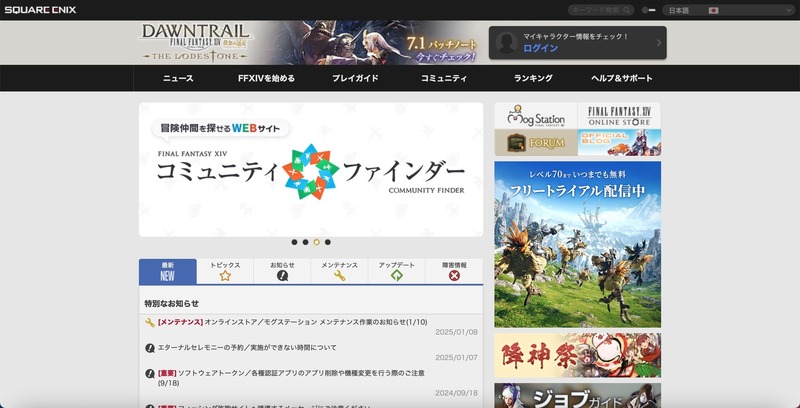Select the first carousel dot
The height and width of the screenshot is (408, 800).
[294, 242]
